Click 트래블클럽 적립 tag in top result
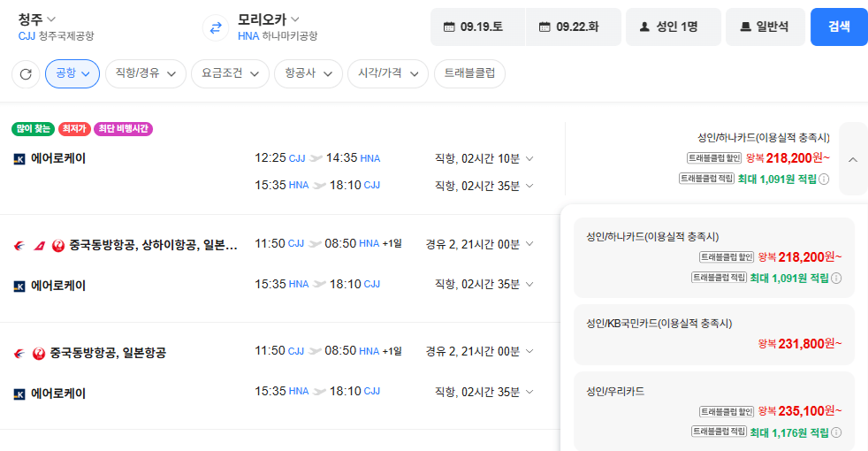This screenshot has height=451, width=868. point(706,179)
